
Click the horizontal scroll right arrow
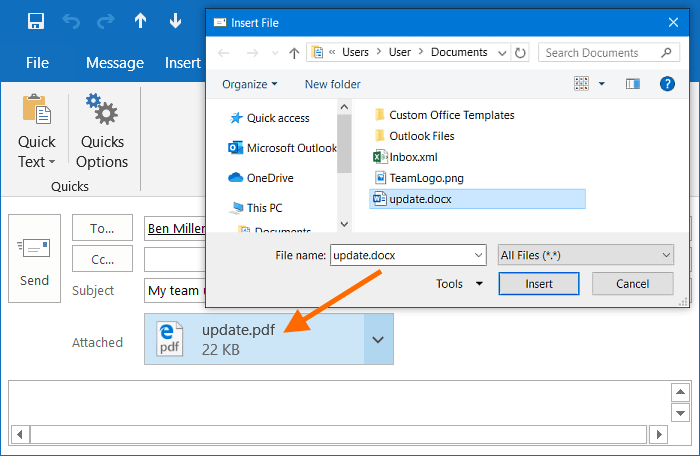[x=658, y=434]
